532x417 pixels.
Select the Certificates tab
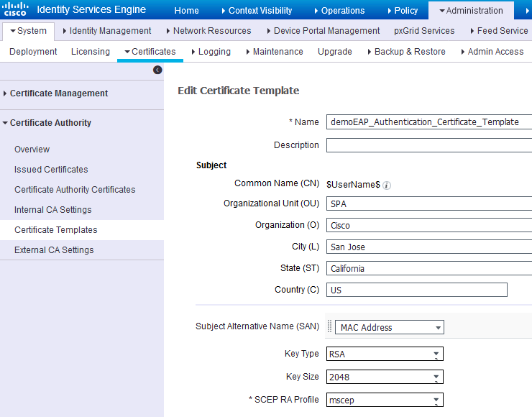tap(150, 52)
